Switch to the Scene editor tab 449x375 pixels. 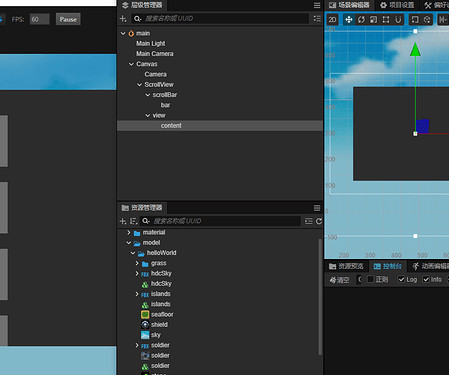349,5
